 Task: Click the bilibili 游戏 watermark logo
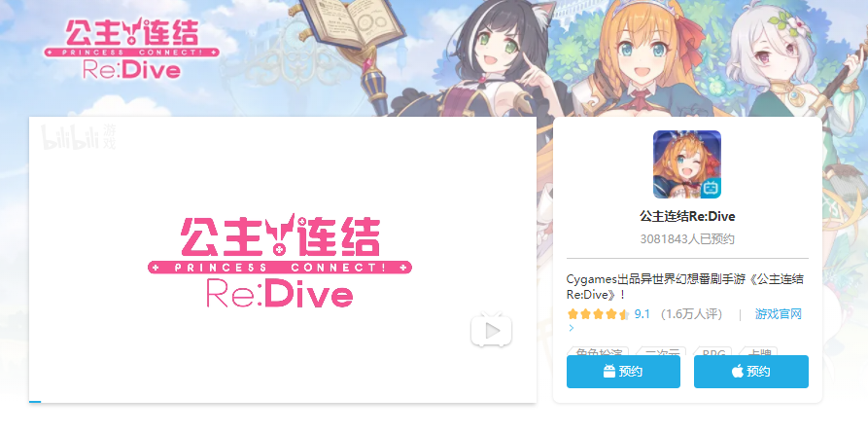point(79,137)
